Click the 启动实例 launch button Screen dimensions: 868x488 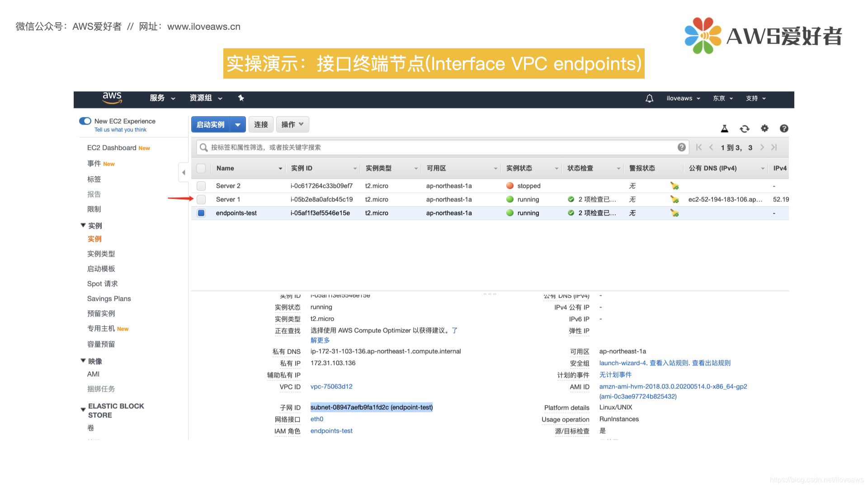pos(211,124)
